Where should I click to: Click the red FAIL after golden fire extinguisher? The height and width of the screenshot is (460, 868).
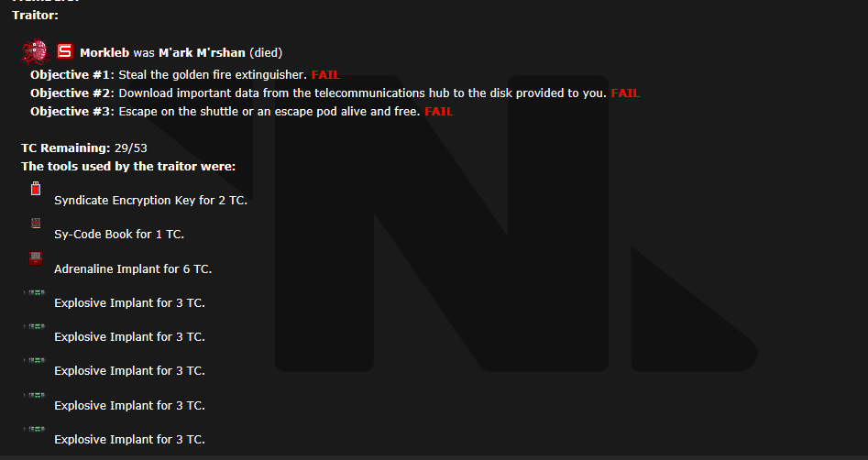325,75
